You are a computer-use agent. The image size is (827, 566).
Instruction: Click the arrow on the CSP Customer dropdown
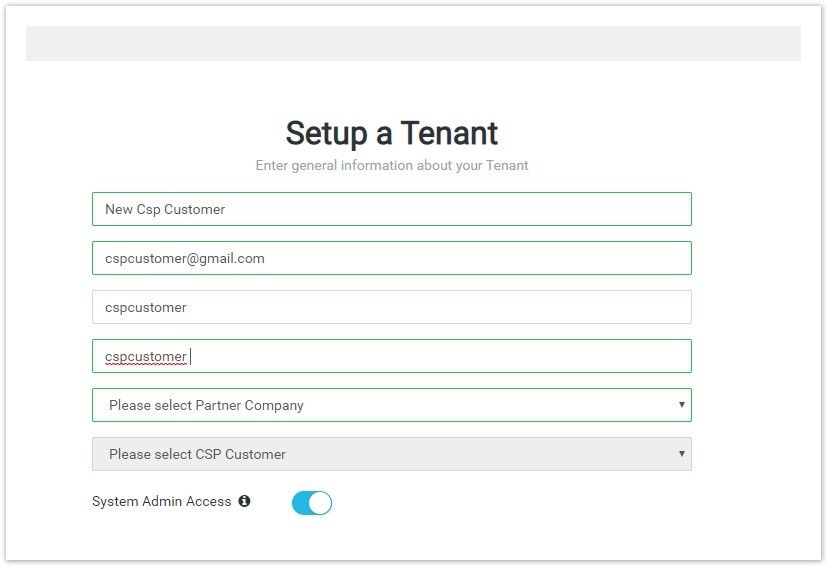(681, 454)
